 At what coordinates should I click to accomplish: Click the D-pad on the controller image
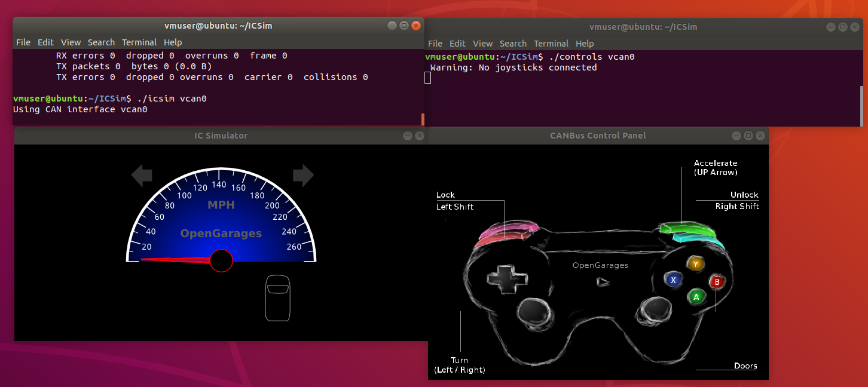click(x=508, y=278)
